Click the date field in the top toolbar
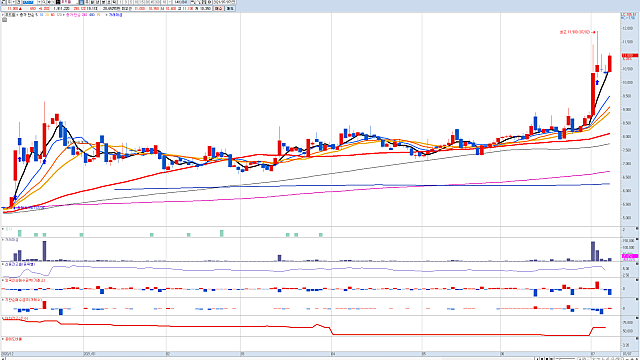The height and width of the screenshot is (360, 640). 224,2
